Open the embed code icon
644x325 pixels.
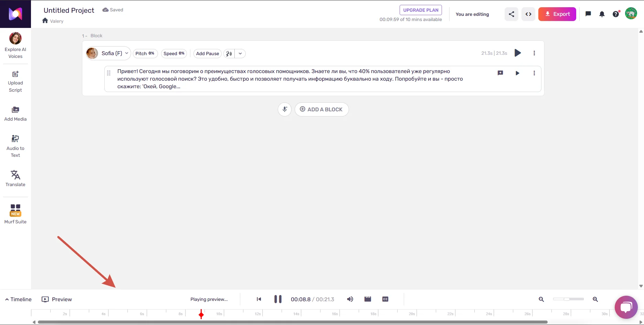(528, 14)
